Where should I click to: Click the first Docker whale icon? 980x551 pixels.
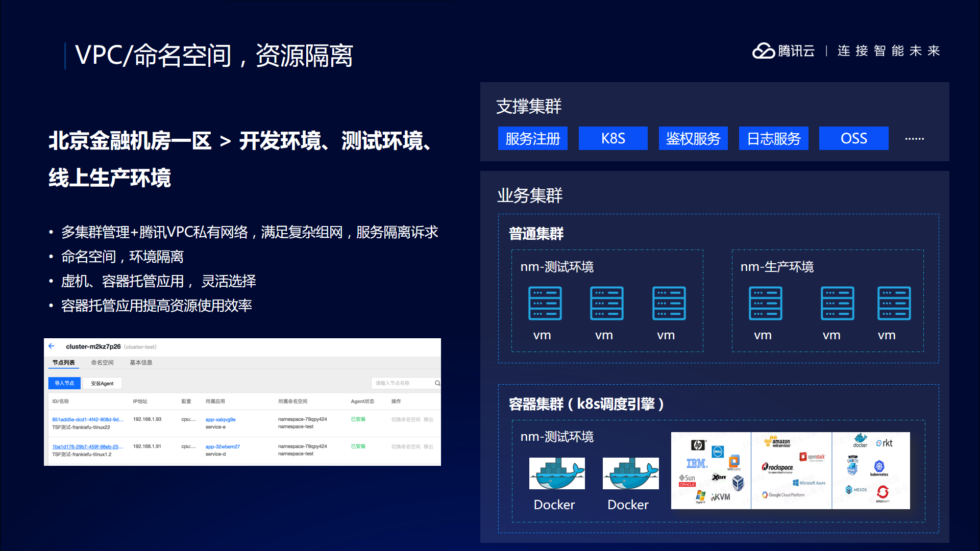click(x=557, y=473)
